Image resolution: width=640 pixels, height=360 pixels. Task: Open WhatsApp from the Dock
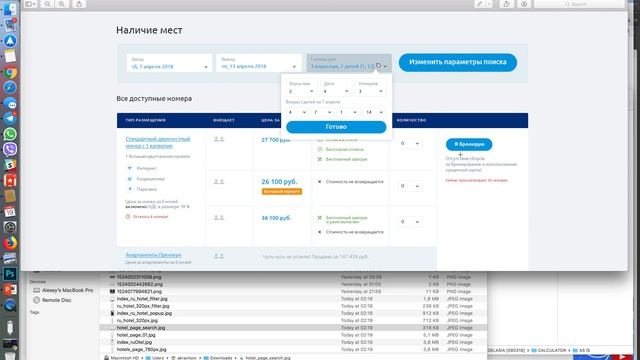click(10, 134)
